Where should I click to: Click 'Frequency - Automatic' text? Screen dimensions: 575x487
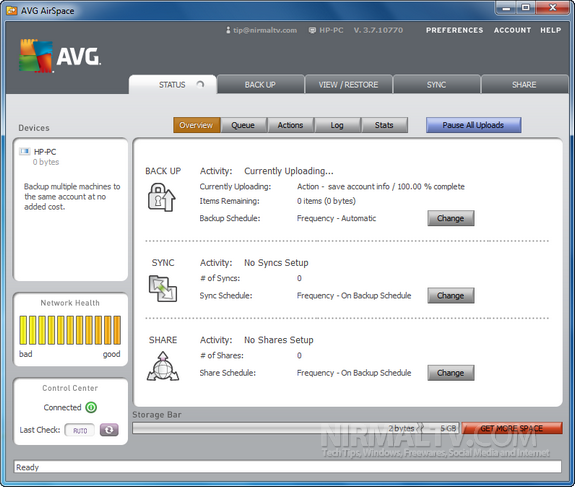[x=337, y=218]
